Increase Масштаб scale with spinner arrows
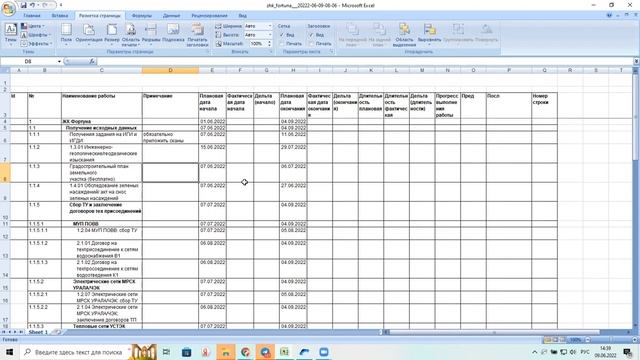 (x=269, y=42)
